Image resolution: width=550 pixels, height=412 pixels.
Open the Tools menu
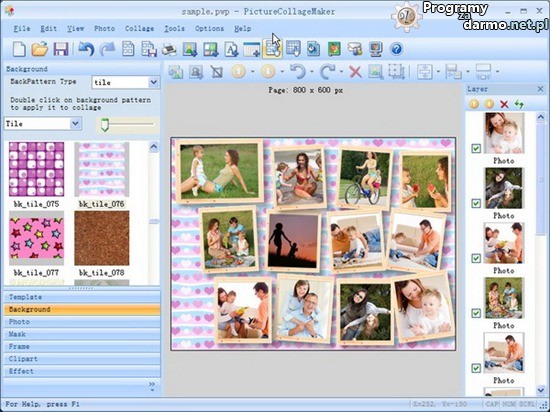(174, 29)
